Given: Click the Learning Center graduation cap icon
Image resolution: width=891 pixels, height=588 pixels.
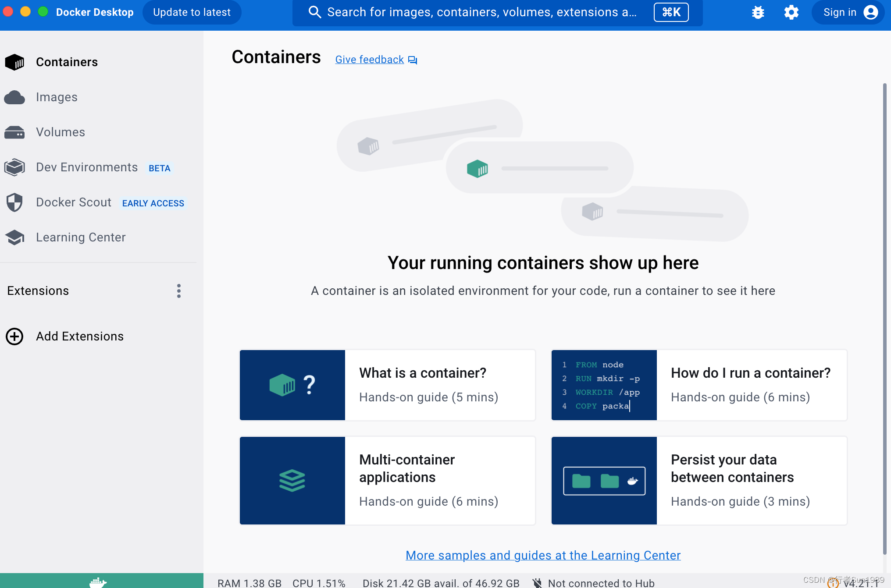Looking at the screenshot, I should (x=14, y=237).
